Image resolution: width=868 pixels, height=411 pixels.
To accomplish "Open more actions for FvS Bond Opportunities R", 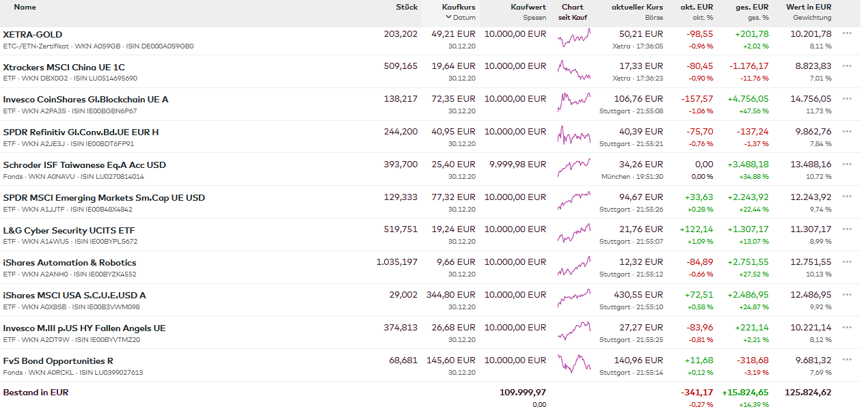I will pos(847,360).
